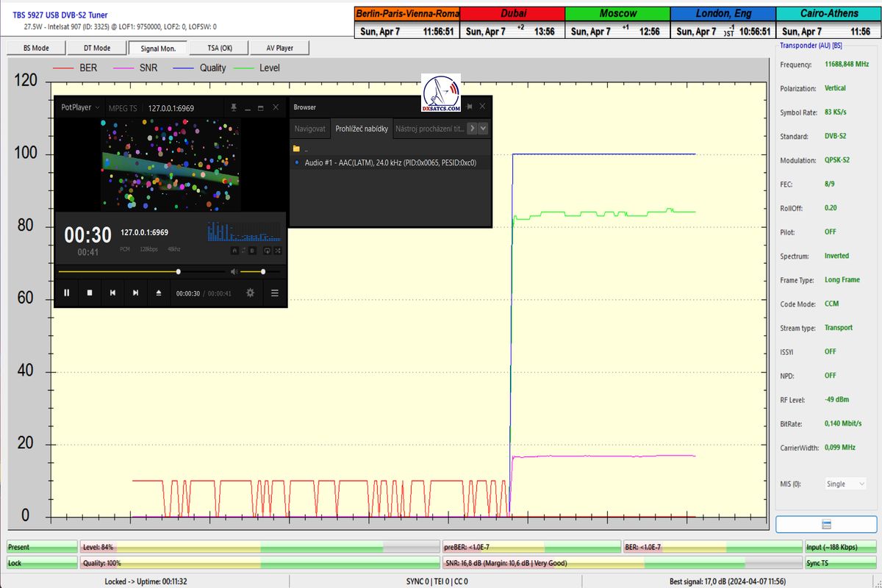
Task: Open the PotPlayer main menu dropdown
Action: pos(80,107)
